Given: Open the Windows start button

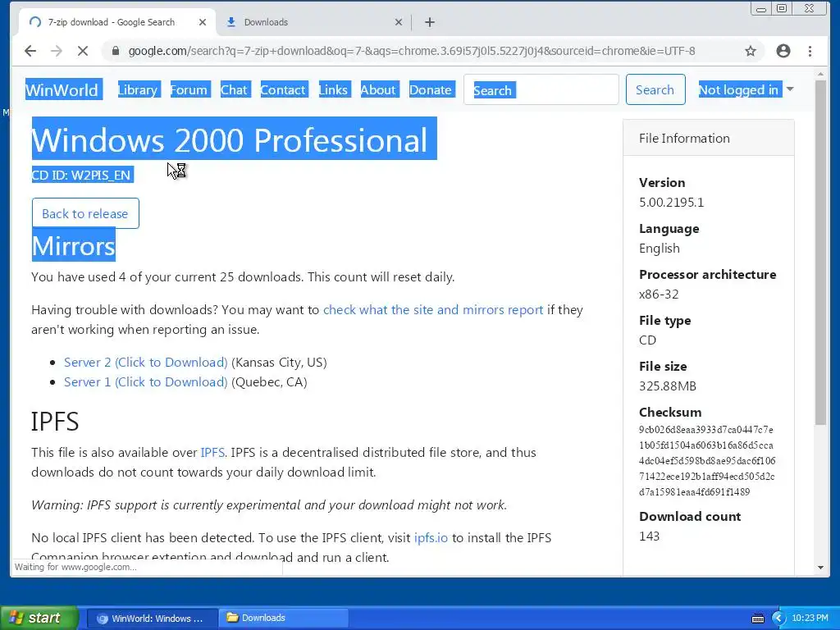Looking at the screenshot, I should 39,618.
